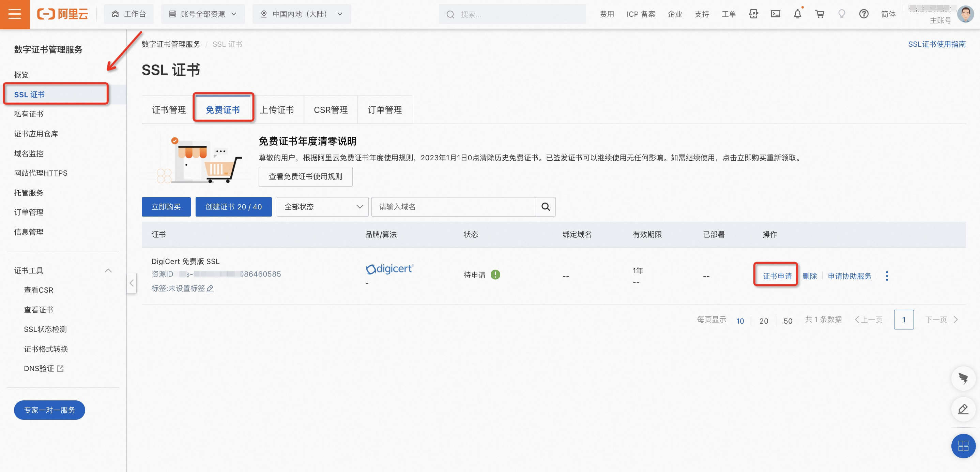Go to 工作台 home
980x472 pixels.
point(128,14)
